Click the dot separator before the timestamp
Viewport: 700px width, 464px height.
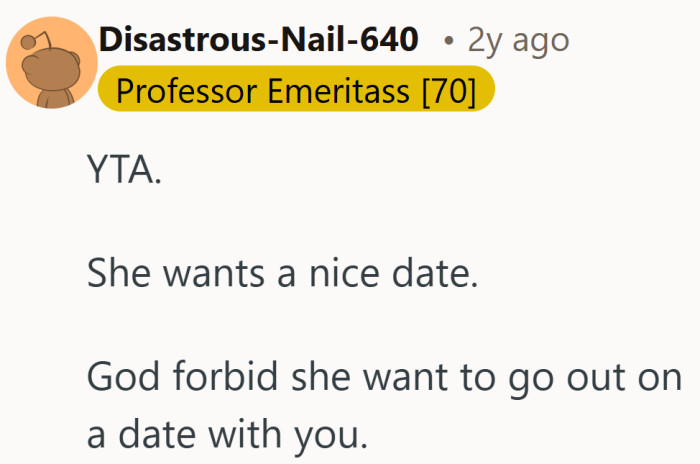coord(451,42)
